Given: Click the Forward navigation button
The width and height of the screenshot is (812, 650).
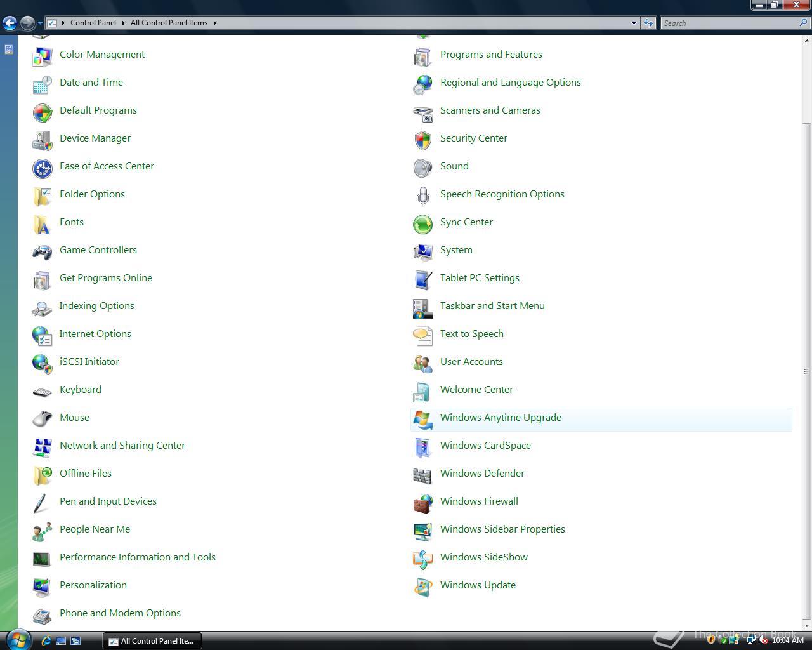Looking at the screenshot, I should (x=27, y=23).
